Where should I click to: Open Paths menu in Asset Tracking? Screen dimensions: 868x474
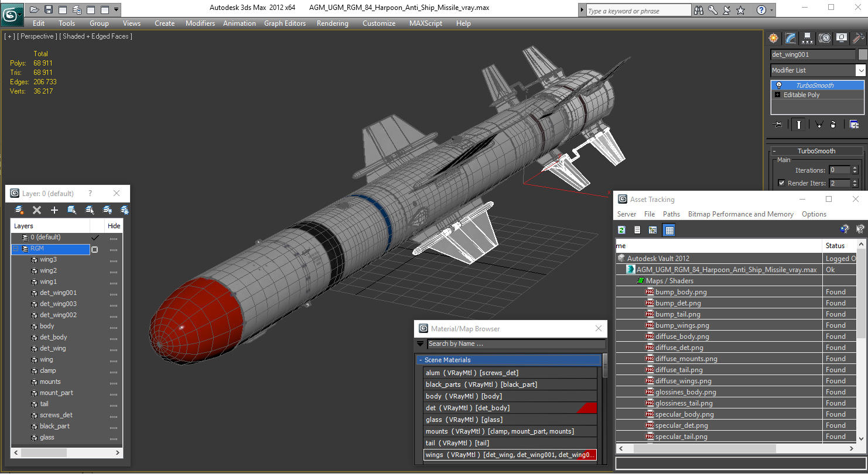pos(671,214)
